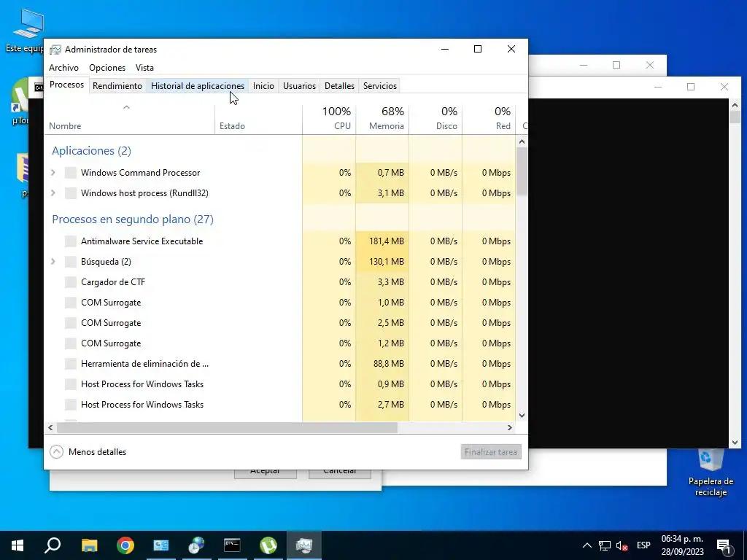Viewport: 747px width, 560px height.
Task: Select COM Surrogate row using 1,0 MB
Action: [x=280, y=303]
